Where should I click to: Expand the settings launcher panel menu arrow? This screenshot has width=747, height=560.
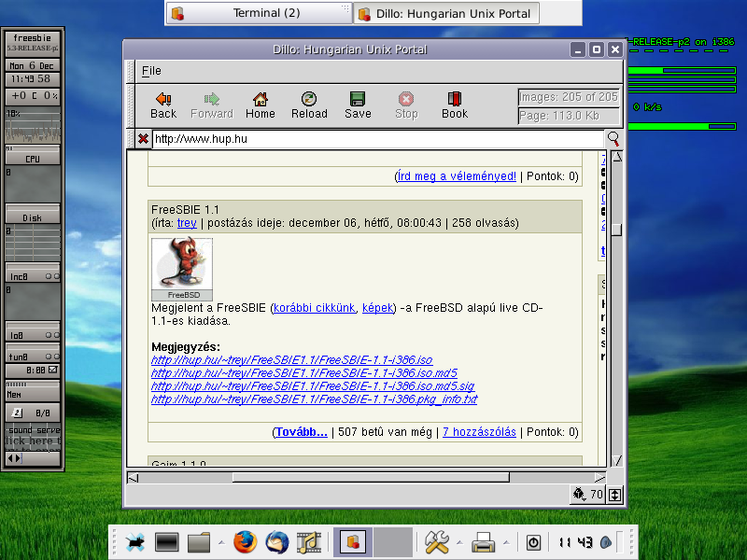click(459, 542)
